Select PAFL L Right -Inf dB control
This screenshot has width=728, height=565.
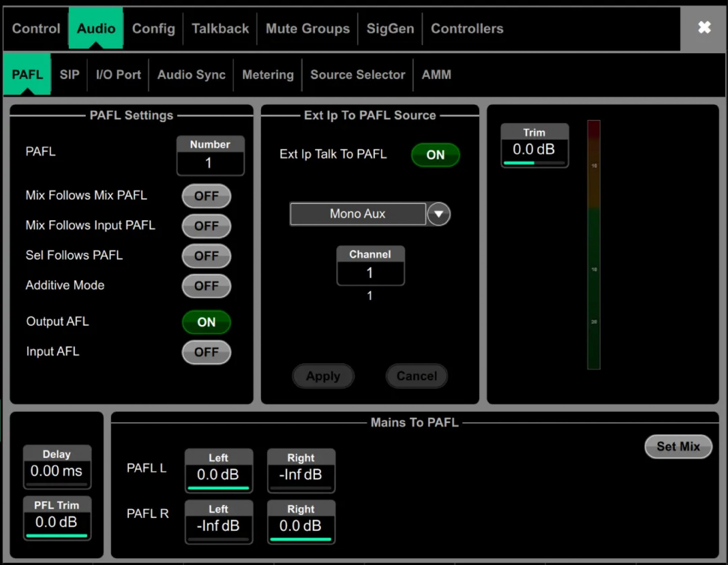click(301, 474)
